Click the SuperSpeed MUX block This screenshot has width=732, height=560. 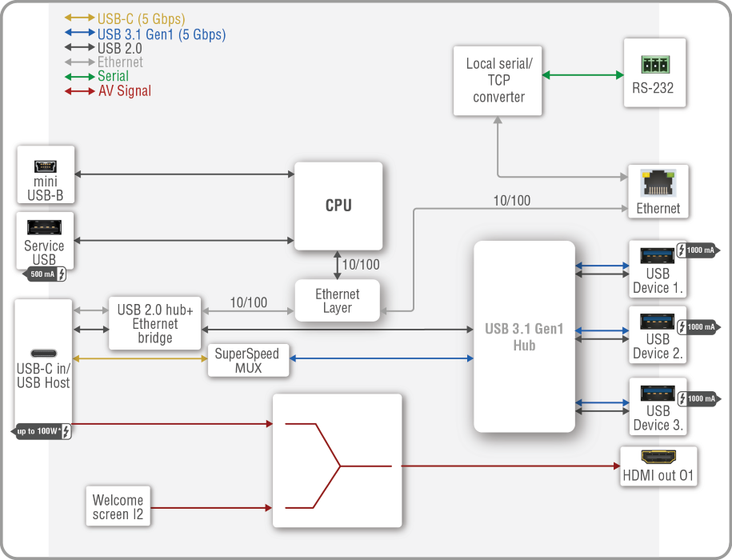click(x=247, y=361)
